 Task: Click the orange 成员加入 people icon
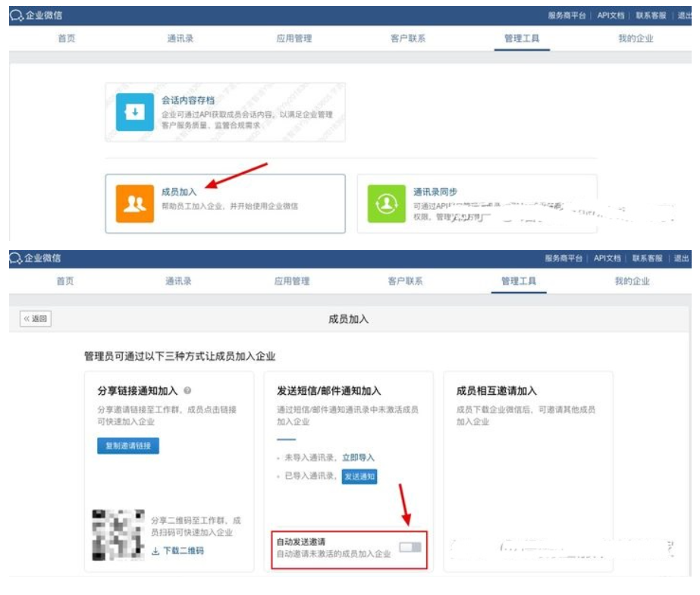tap(135, 203)
